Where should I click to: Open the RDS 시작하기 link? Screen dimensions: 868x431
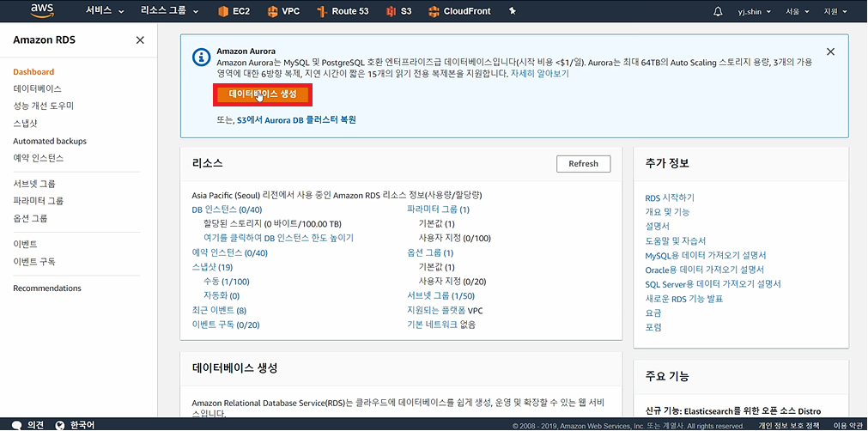click(670, 197)
